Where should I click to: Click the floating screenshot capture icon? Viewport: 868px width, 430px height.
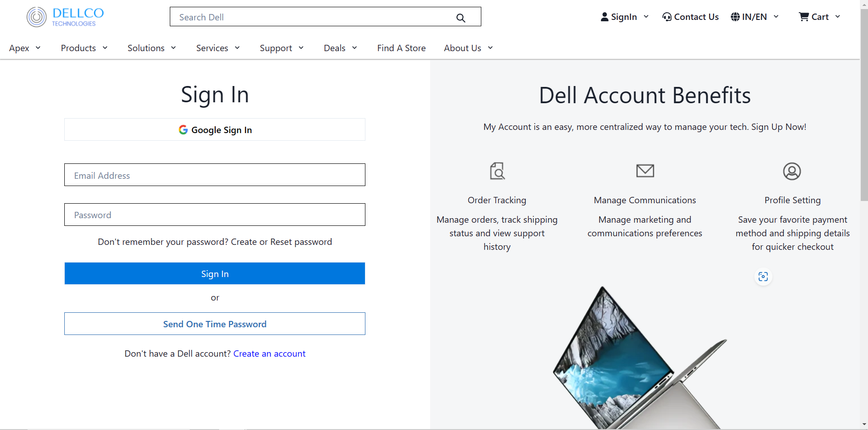763,277
